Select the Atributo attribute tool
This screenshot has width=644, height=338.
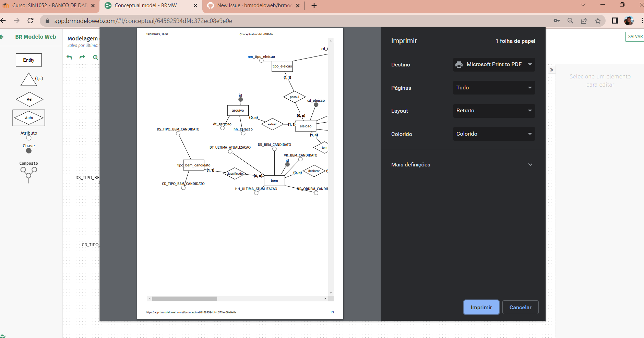(x=28, y=137)
